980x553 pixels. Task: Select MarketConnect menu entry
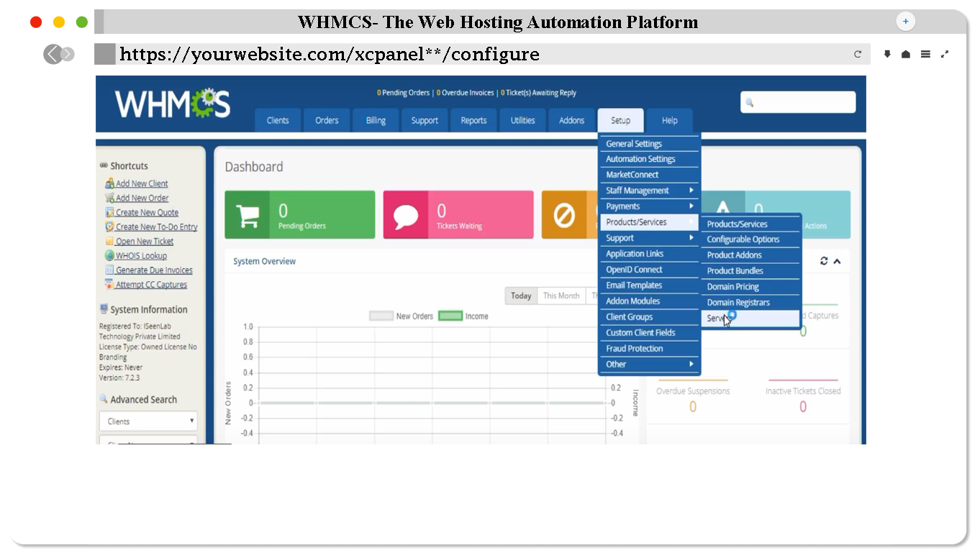[x=650, y=175]
